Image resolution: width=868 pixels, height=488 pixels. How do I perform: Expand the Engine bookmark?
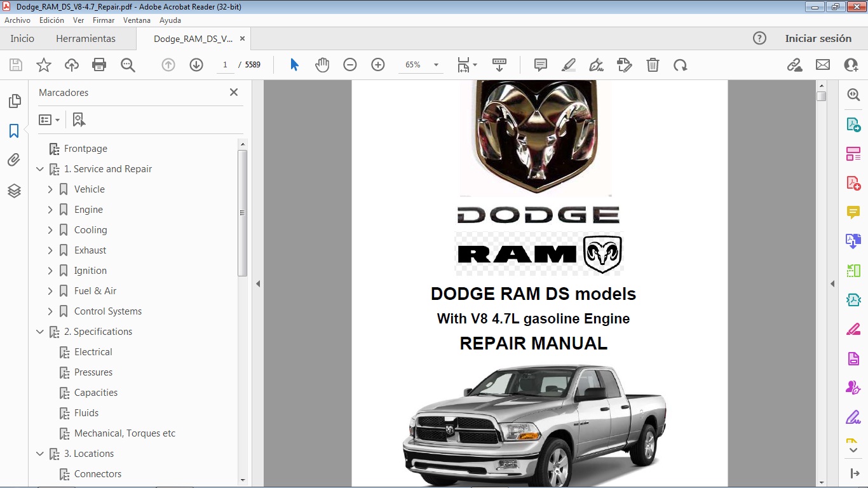[50, 210]
